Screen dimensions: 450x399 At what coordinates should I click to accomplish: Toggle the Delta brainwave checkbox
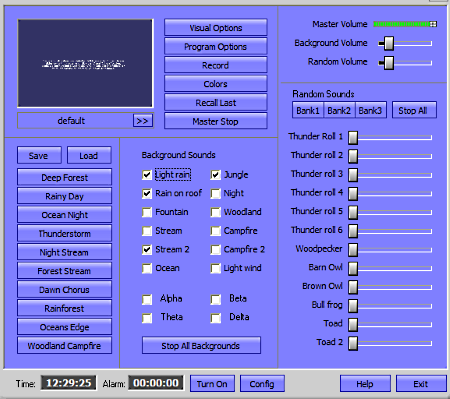click(216, 318)
